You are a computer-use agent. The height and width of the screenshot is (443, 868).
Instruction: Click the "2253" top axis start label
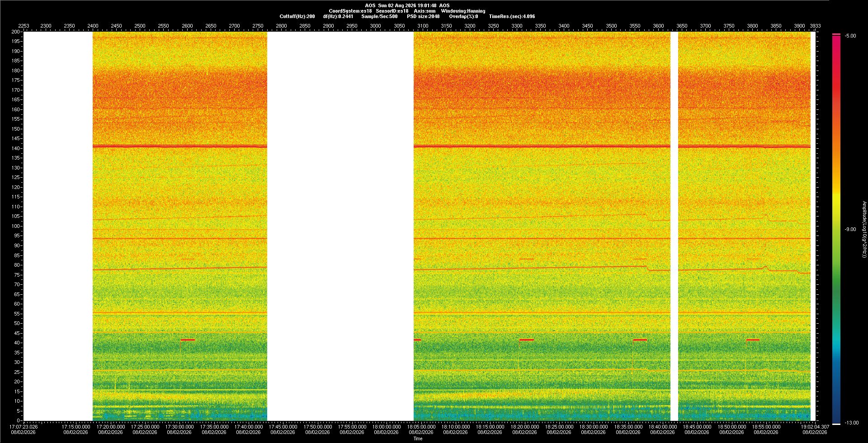tap(24, 26)
